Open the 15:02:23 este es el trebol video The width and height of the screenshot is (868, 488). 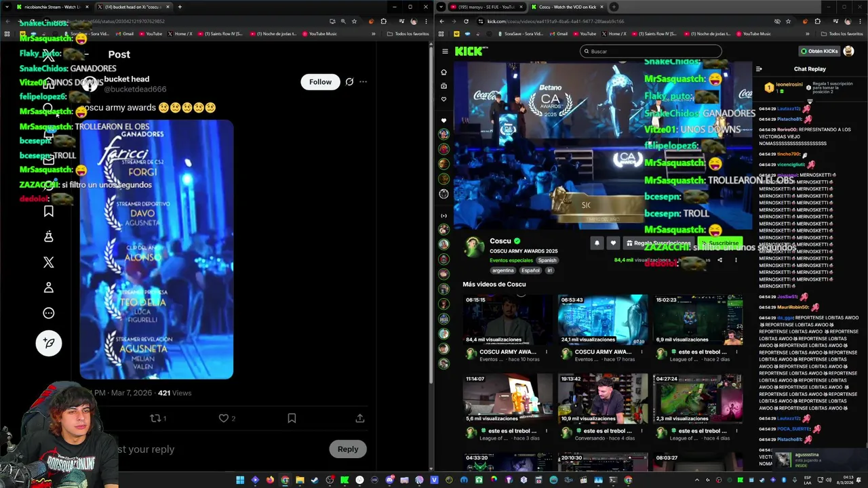[698, 320]
